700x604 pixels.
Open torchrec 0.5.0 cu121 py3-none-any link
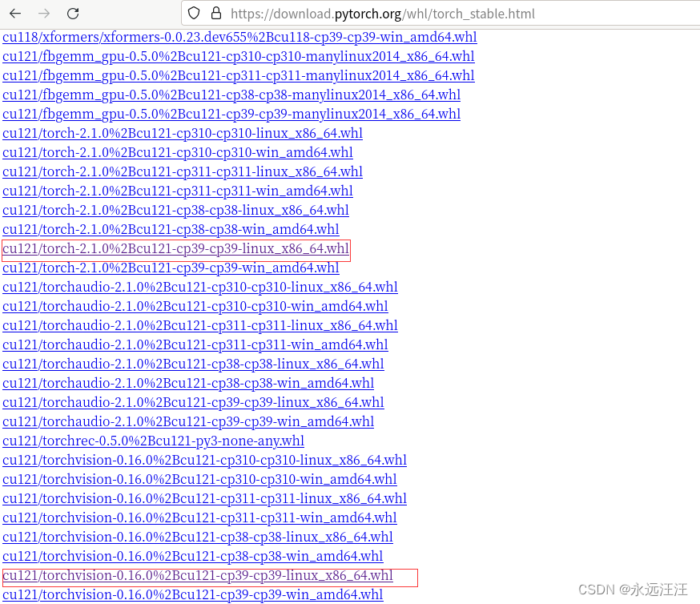[153, 440]
